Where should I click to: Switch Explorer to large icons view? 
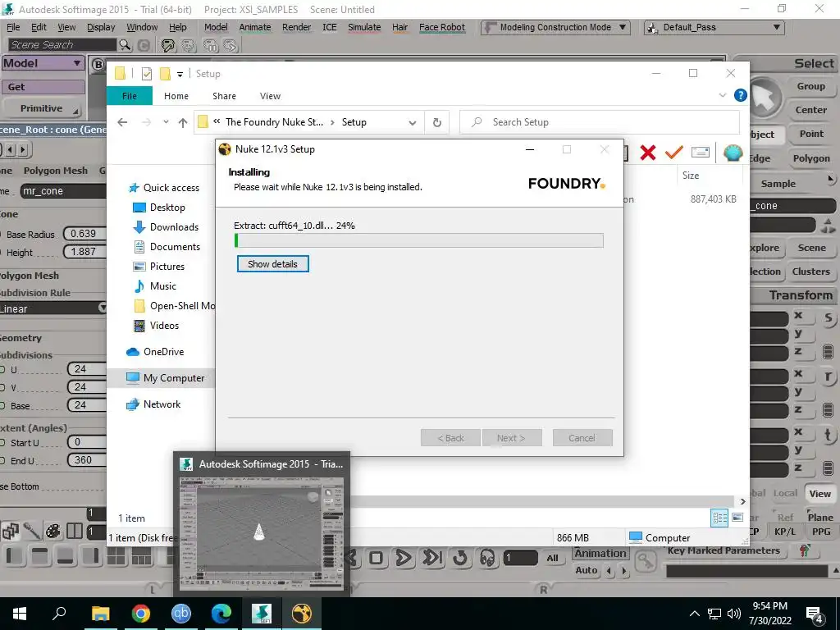coord(737,518)
